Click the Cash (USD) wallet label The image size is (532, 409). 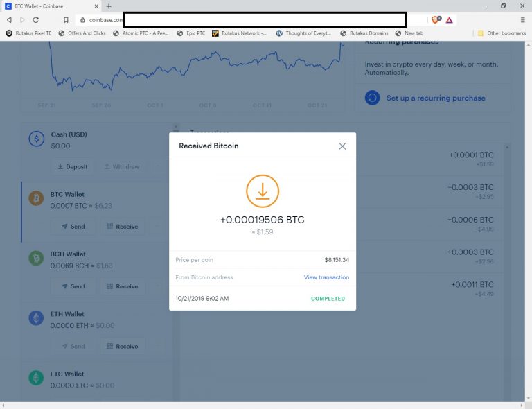coord(69,134)
